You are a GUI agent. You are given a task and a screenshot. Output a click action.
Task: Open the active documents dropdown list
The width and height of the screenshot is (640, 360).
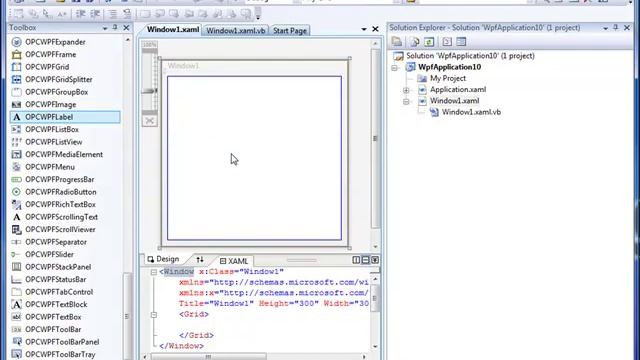coord(364,29)
